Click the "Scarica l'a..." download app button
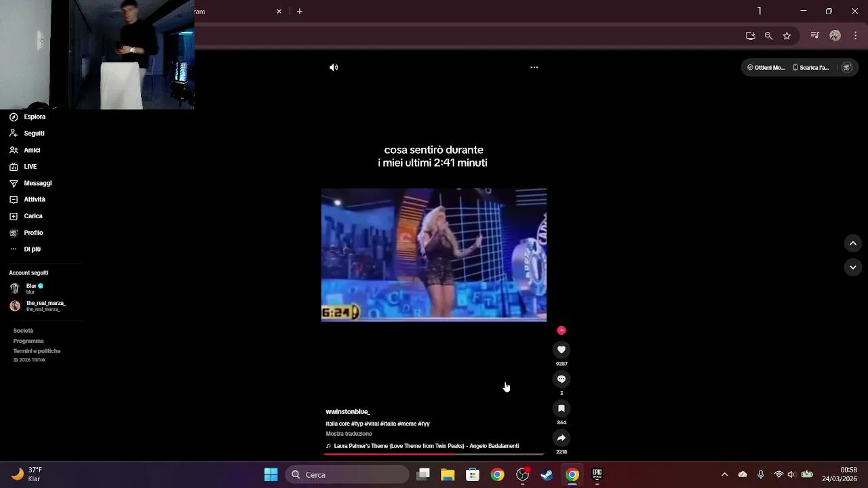The height and width of the screenshot is (488, 868). pos(812,68)
